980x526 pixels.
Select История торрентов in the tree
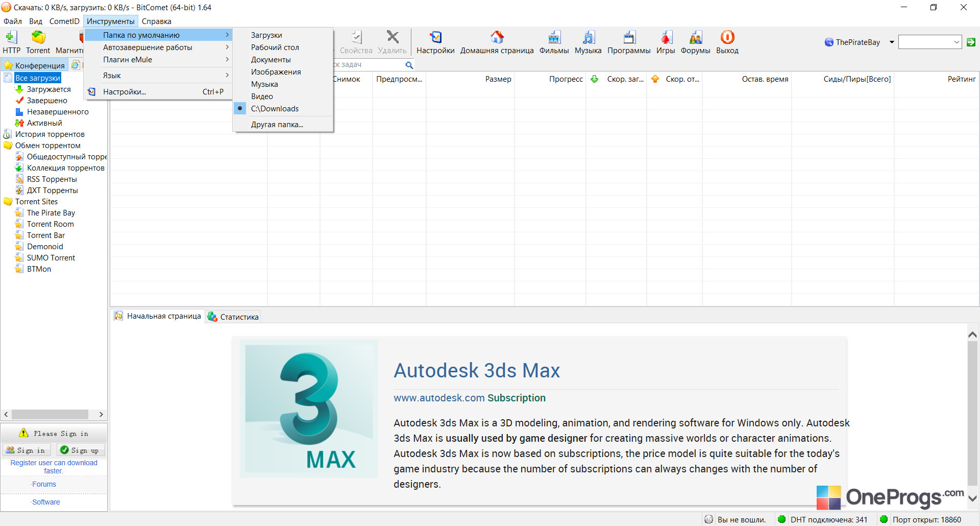(50, 134)
